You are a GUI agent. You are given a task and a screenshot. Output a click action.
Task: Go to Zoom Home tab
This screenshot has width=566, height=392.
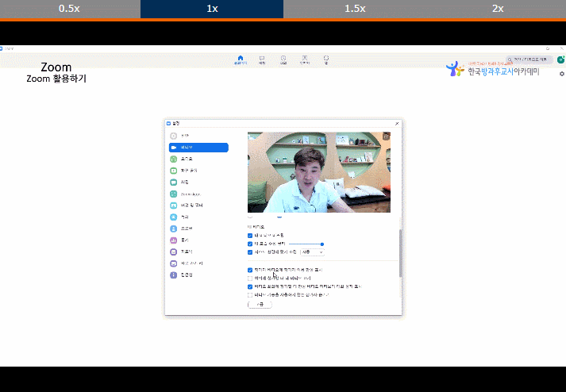(241, 60)
